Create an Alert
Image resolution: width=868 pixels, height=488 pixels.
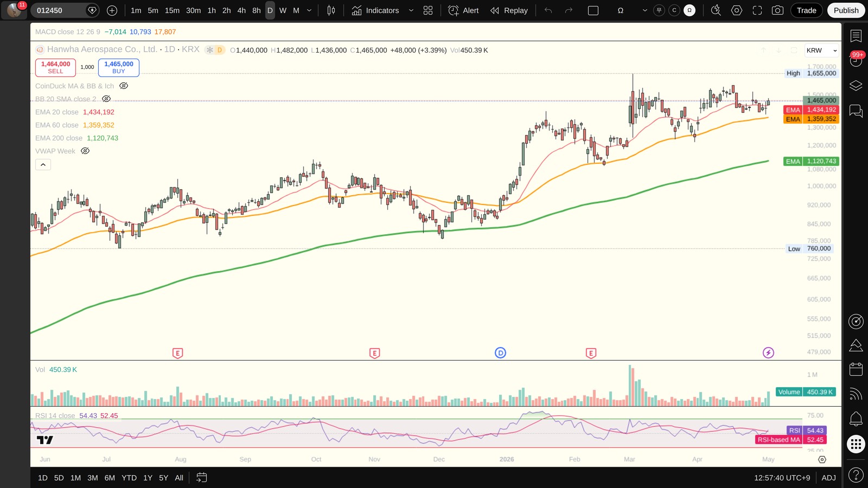(x=464, y=10)
